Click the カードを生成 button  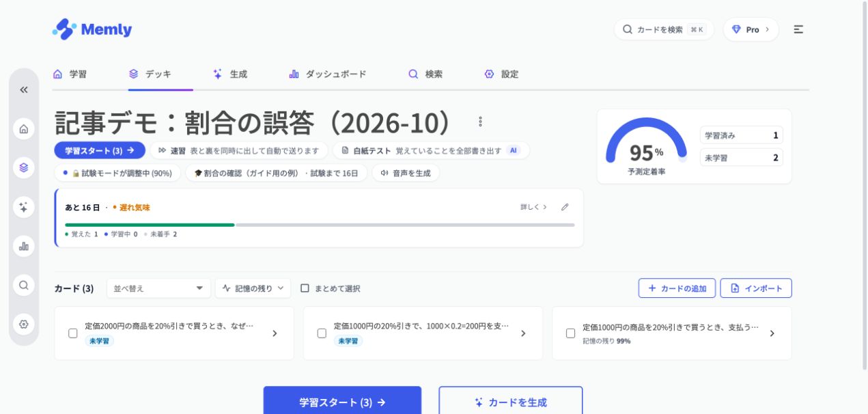[x=511, y=402]
